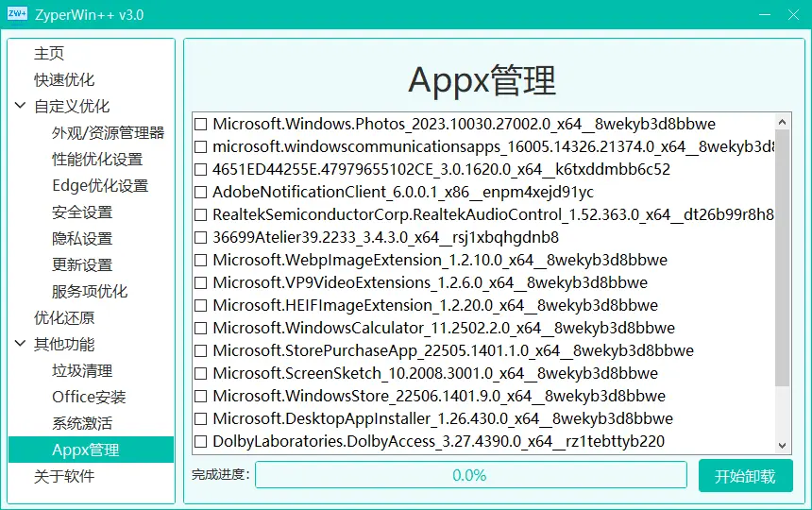Open 服务项优化 page
The height and width of the screenshot is (510, 812).
tap(90, 291)
